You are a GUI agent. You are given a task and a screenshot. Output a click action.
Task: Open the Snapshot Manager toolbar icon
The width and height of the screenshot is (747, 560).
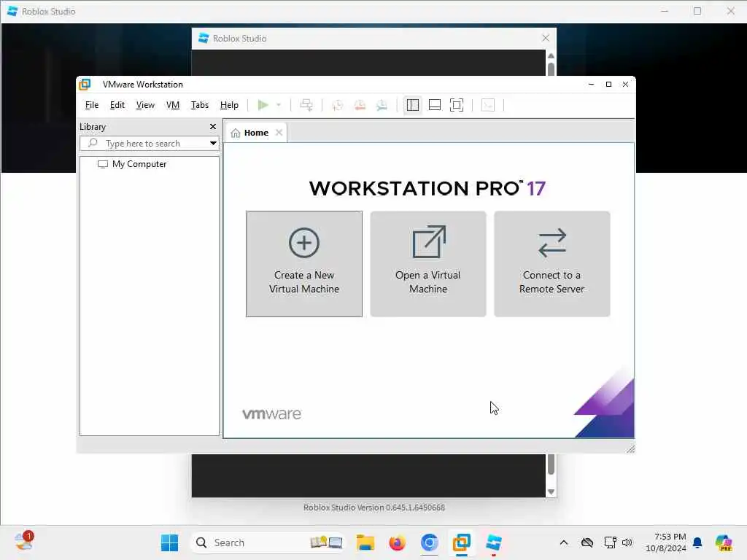click(382, 105)
